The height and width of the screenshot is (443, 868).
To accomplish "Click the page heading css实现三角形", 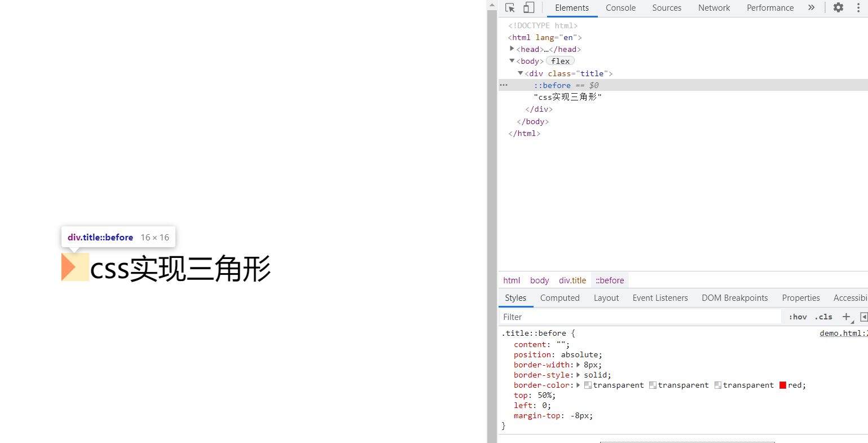I will pos(180,269).
